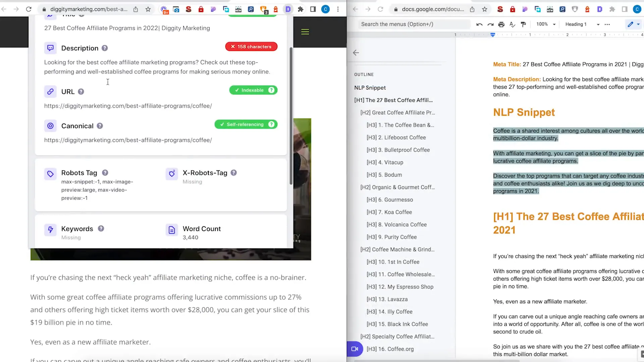This screenshot has width=644, height=362.
Task: Click the diggitymarketing.com address bar
Action: tap(89, 9)
